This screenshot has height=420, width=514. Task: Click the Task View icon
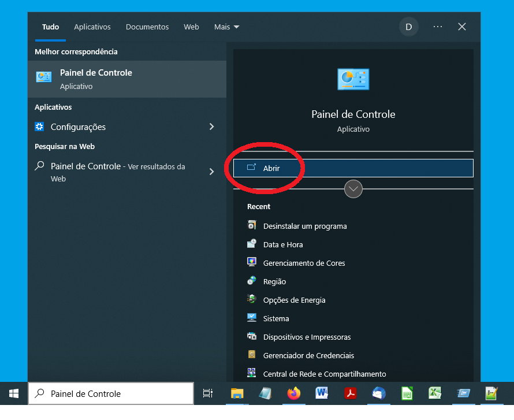208,394
